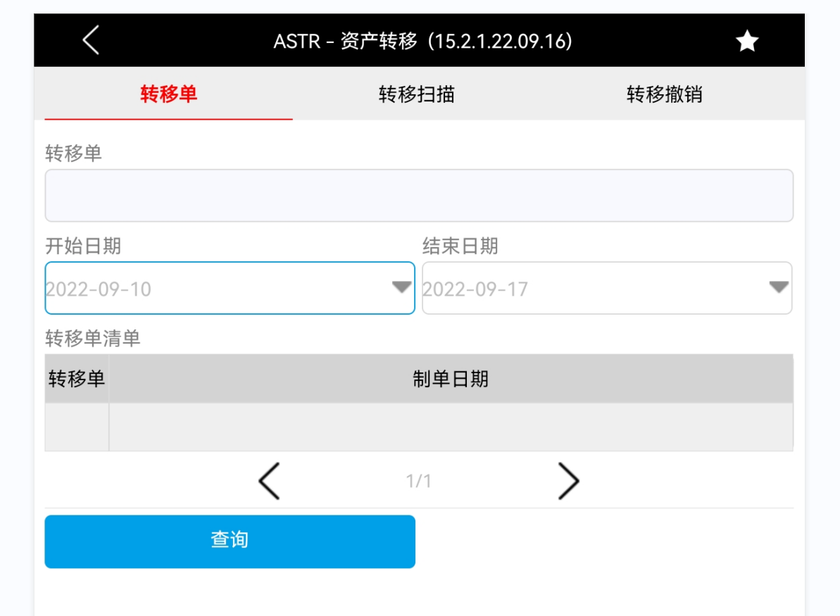This screenshot has height=616, width=840.
Task: Focus the 转移单 text input box
Action: coord(419,196)
